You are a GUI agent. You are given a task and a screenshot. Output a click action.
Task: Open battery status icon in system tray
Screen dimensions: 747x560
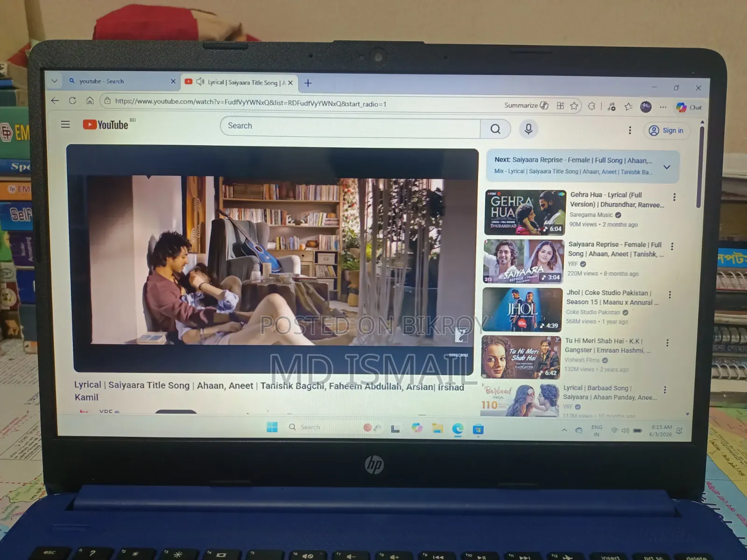637,431
